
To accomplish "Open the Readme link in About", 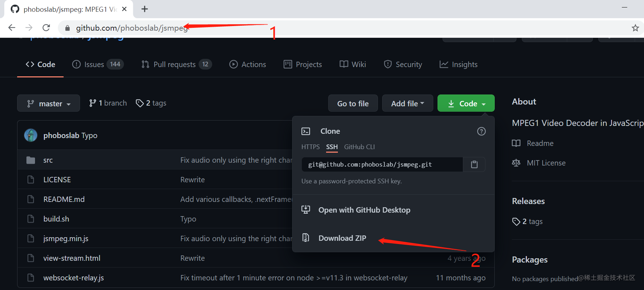I will (540, 143).
